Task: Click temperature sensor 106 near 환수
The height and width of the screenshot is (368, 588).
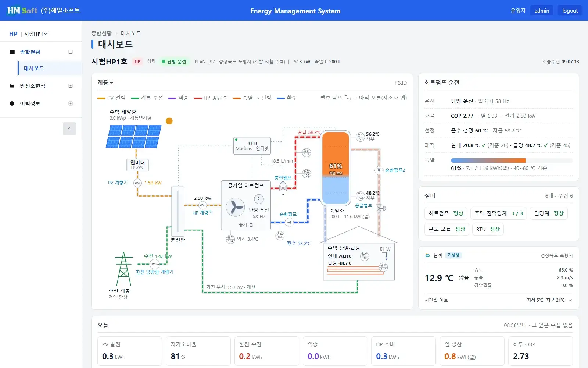Action: point(280,236)
